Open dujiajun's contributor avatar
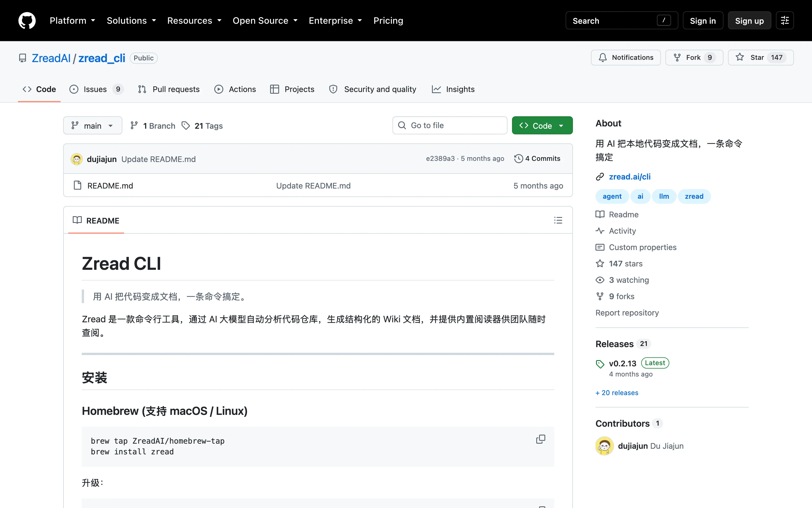The width and height of the screenshot is (812, 508). coord(604,446)
